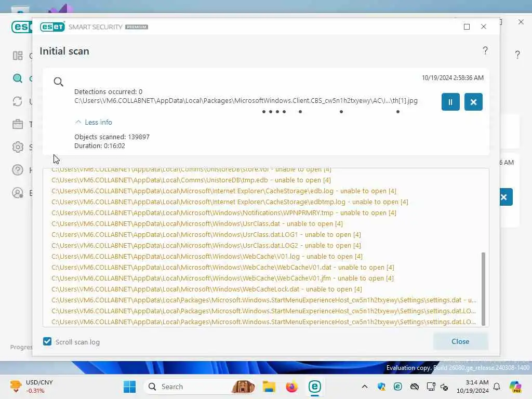
Task: Collapse details with Less info
Action: pyautogui.click(x=94, y=122)
